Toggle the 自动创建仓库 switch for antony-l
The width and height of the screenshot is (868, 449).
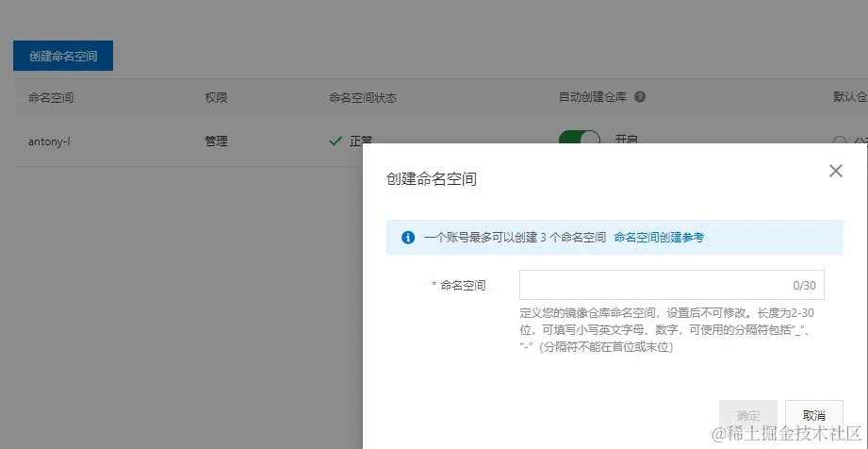pos(579,138)
